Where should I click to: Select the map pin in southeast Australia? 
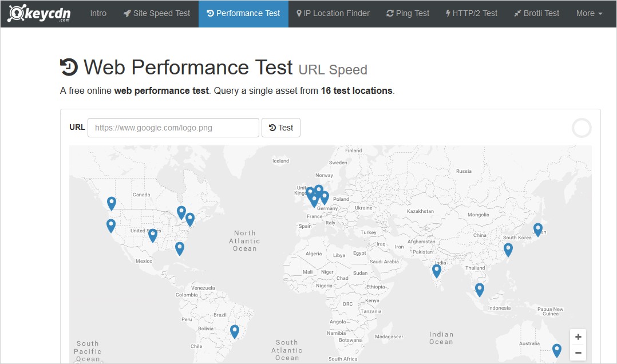pos(556,350)
